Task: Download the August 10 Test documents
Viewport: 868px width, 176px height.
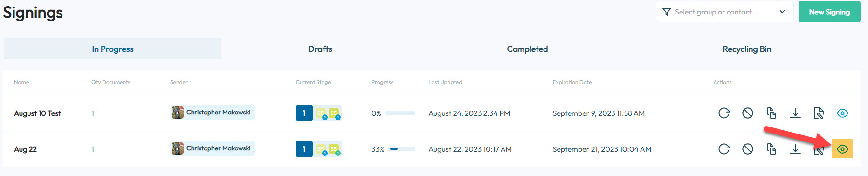Action: pyautogui.click(x=795, y=113)
